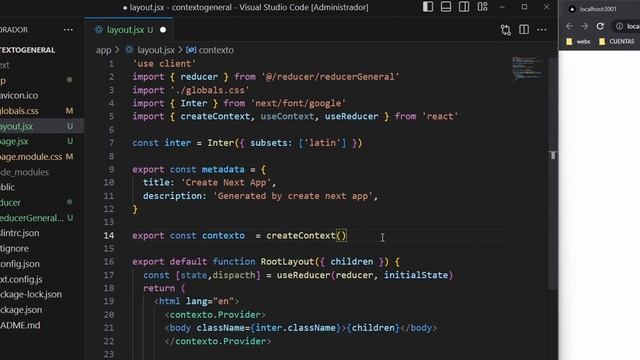Click the layout.jsx breadcrumb segment

[x=156, y=50]
